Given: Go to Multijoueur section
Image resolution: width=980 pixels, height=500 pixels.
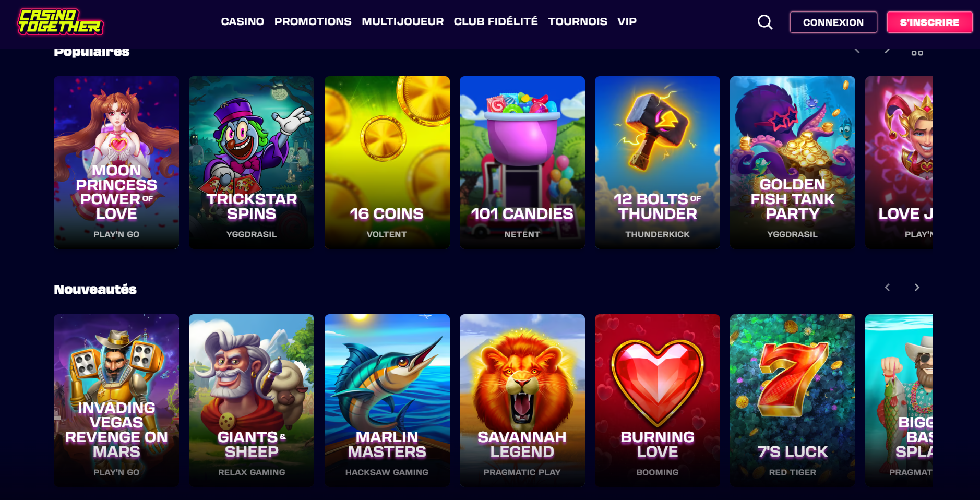Looking at the screenshot, I should (403, 21).
